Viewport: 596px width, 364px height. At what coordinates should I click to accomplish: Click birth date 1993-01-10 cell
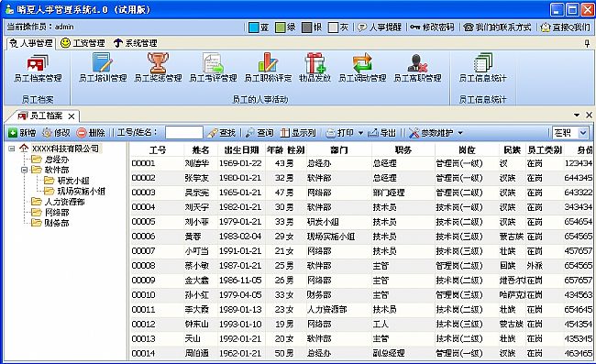point(240,324)
